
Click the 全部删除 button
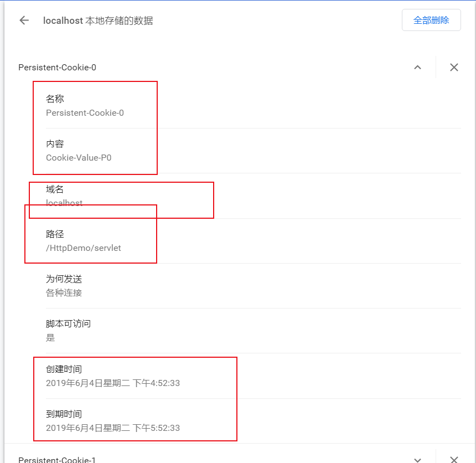pyautogui.click(x=431, y=19)
